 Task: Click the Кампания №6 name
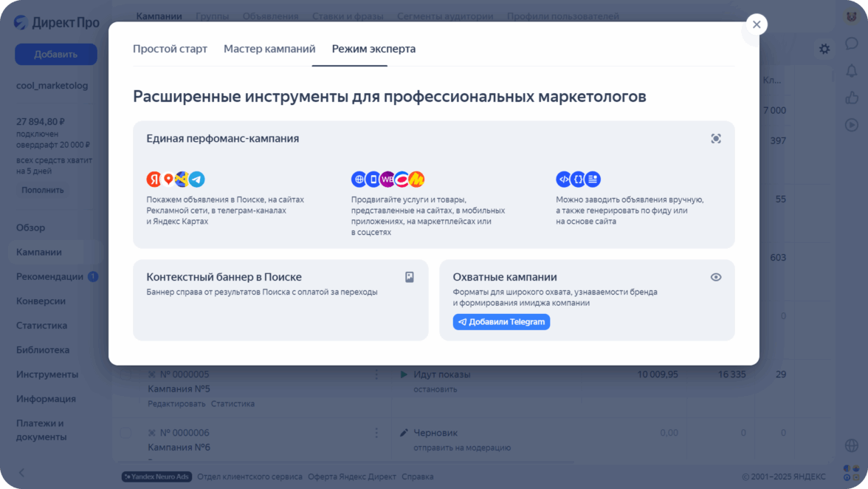click(x=179, y=447)
